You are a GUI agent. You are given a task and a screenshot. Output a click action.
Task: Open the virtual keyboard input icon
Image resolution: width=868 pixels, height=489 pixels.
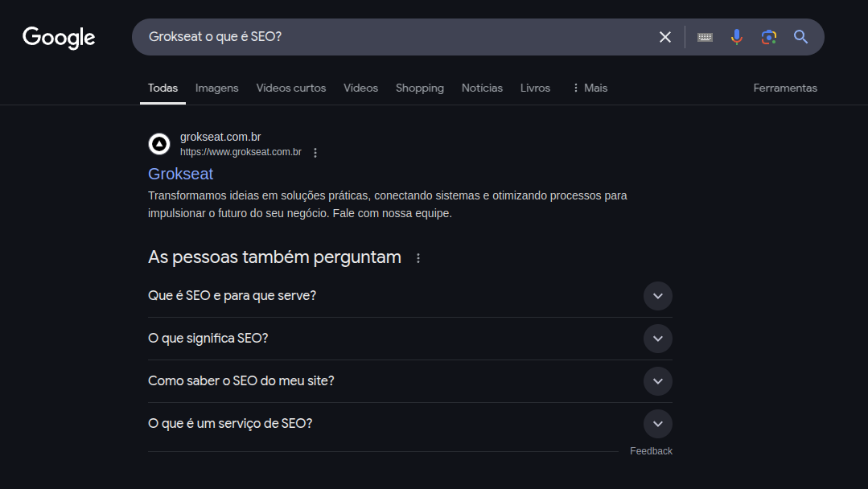[704, 36]
